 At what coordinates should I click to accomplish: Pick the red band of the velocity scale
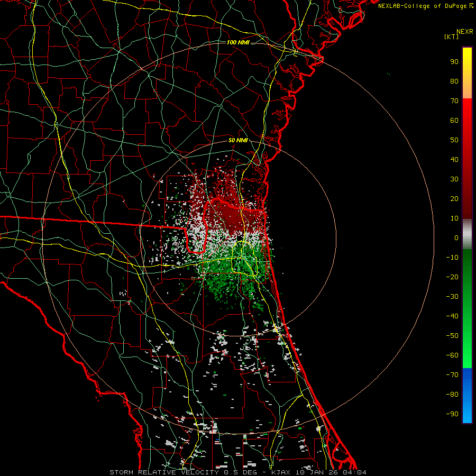(467, 159)
